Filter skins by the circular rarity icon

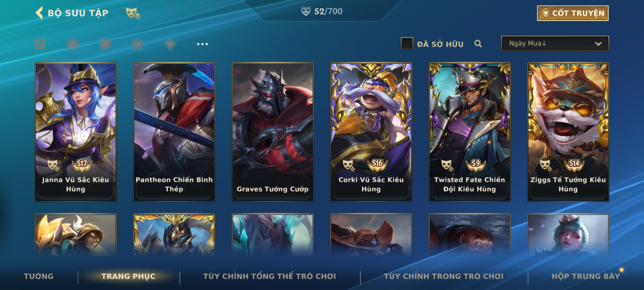[72, 44]
